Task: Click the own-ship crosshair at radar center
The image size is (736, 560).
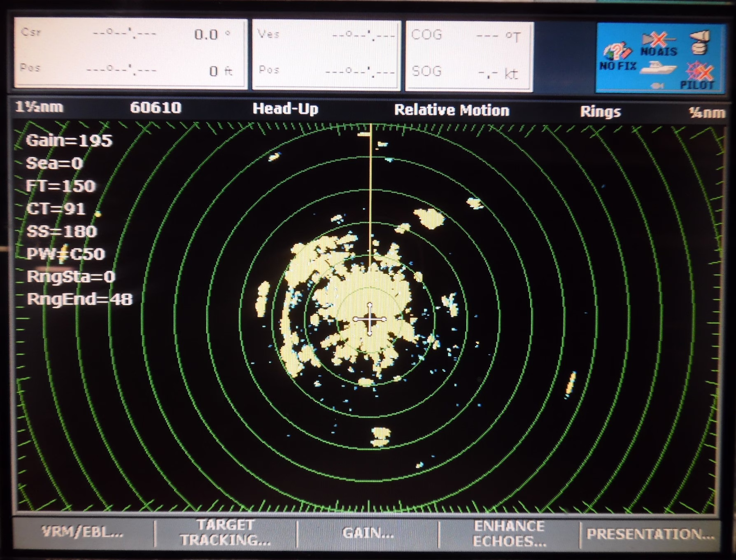Action: click(369, 319)
